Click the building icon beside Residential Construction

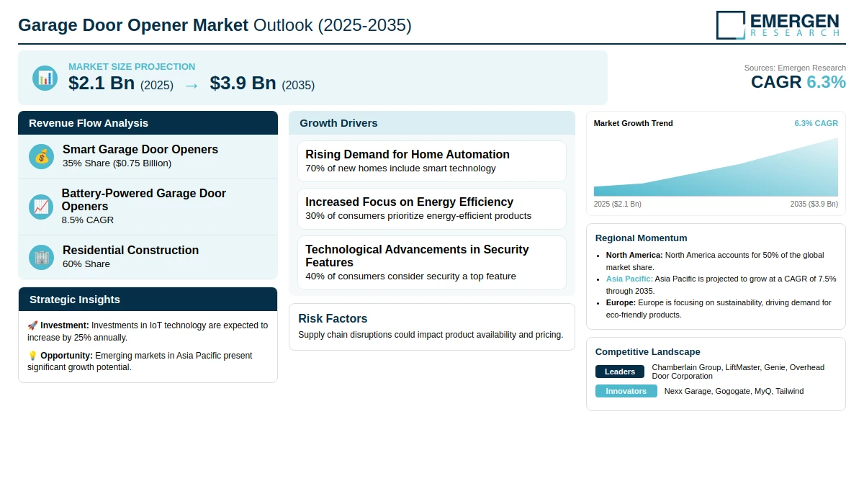click(42, 257)
